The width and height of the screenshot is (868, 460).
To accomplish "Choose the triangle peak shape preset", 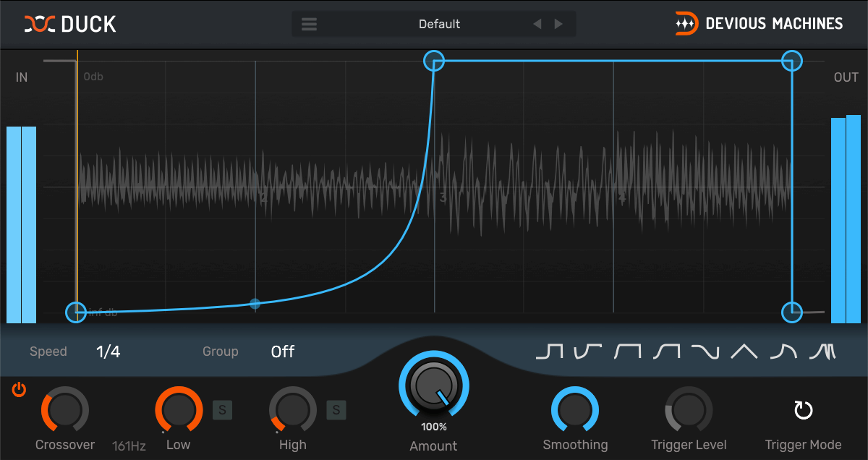I will [744, 352].
